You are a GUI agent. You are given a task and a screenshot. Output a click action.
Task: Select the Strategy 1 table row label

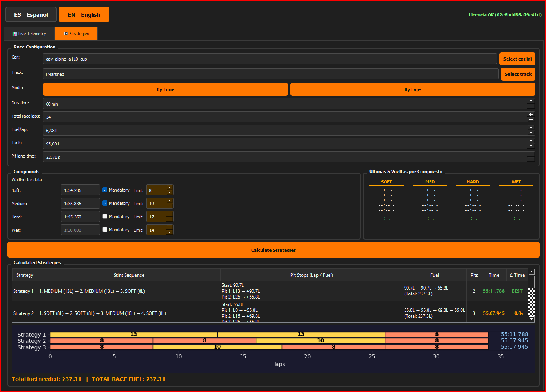tap(23, 291)
